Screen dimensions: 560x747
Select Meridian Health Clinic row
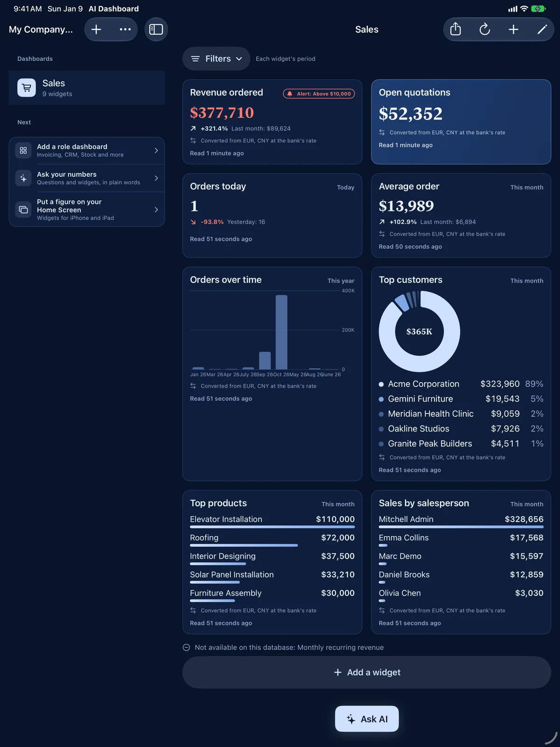point(461,414)
